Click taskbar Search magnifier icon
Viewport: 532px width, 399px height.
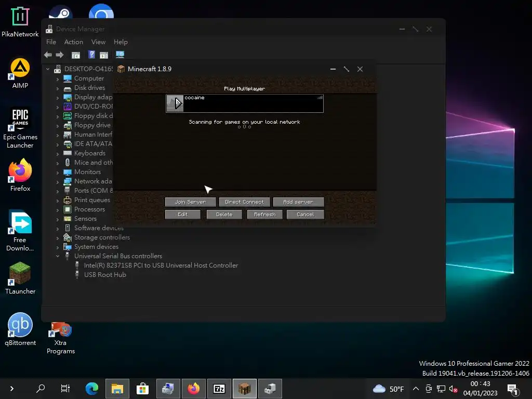tap(41, 388)
